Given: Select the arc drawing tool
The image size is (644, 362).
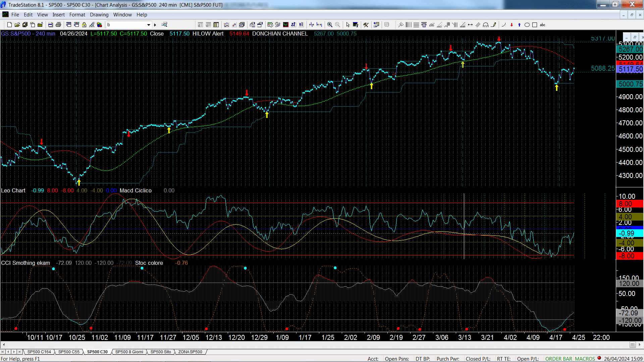Looking at the screenshot, I should [503, 25].
